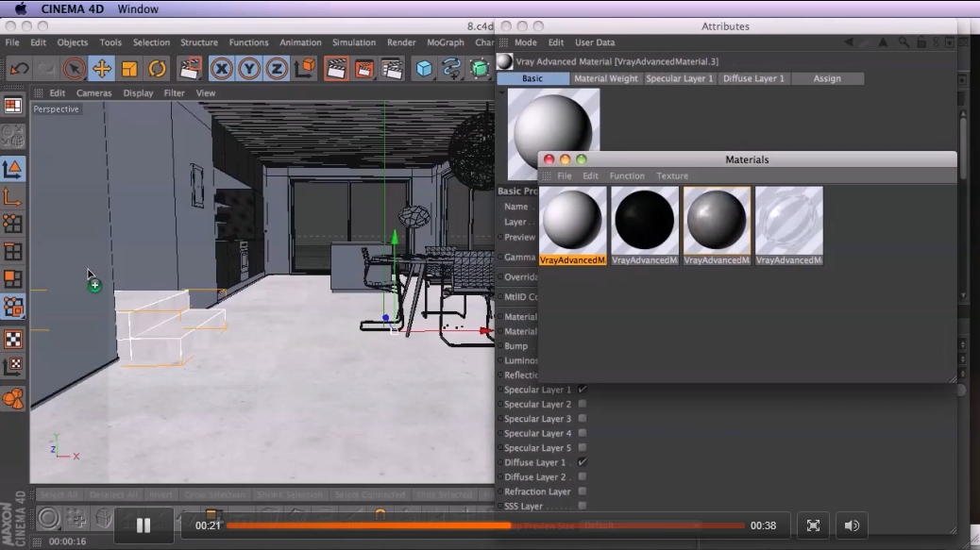Open the Render Settings icon

pyautogui.click(x=392, y=69)
